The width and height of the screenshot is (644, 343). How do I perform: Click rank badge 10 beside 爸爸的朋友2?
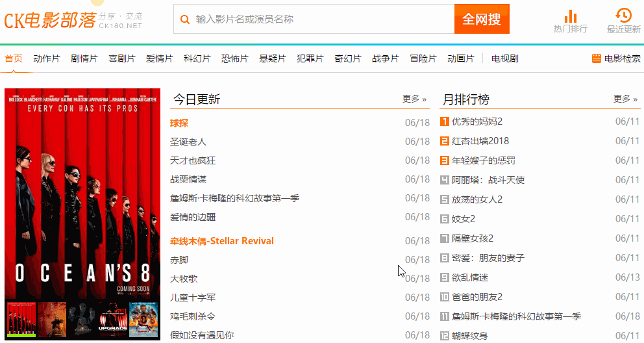tap(445, 297)
